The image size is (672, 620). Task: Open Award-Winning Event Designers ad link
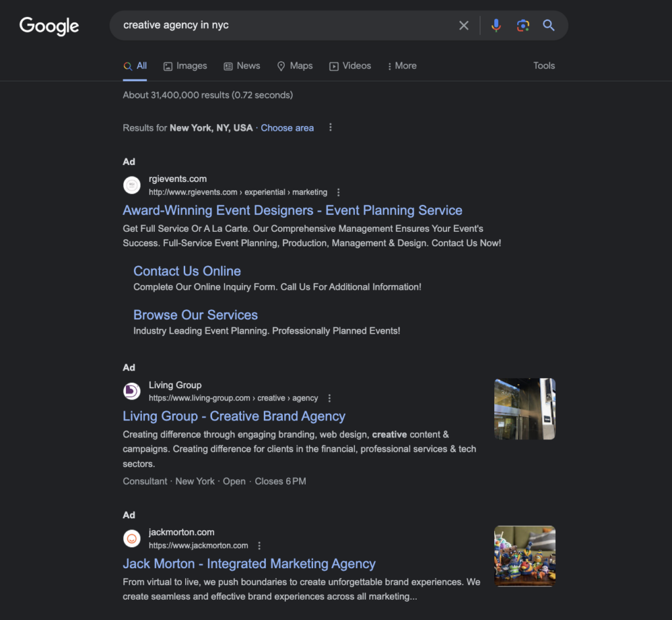tap(292, 210)
